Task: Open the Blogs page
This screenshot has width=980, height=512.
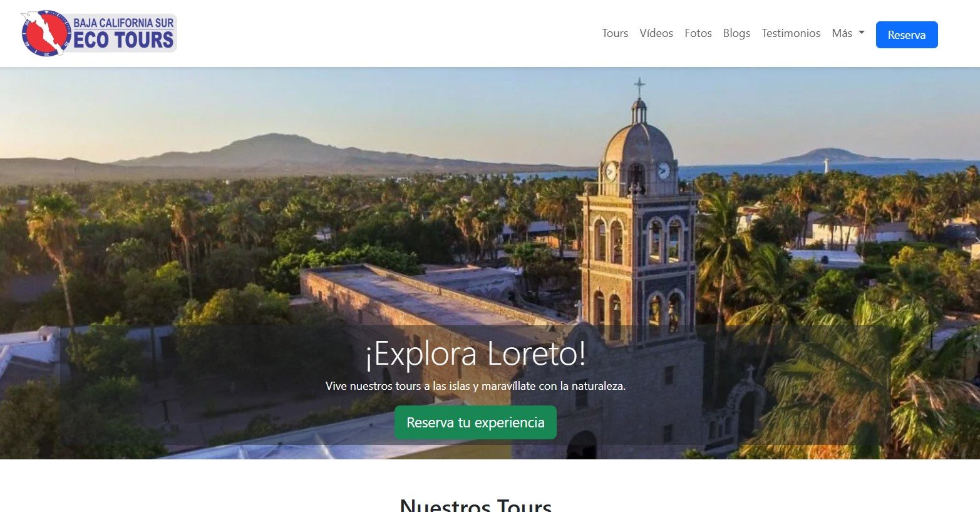Action: click(736, 33)
